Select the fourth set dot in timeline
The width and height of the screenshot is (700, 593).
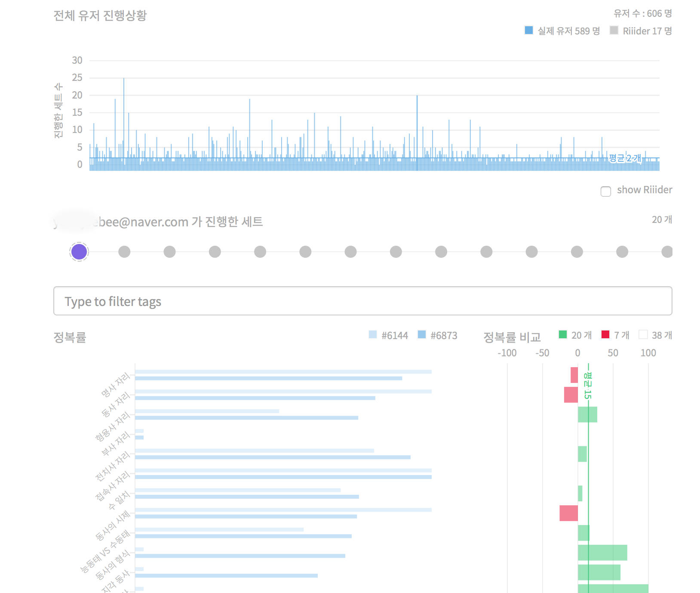tap(215, 252)
